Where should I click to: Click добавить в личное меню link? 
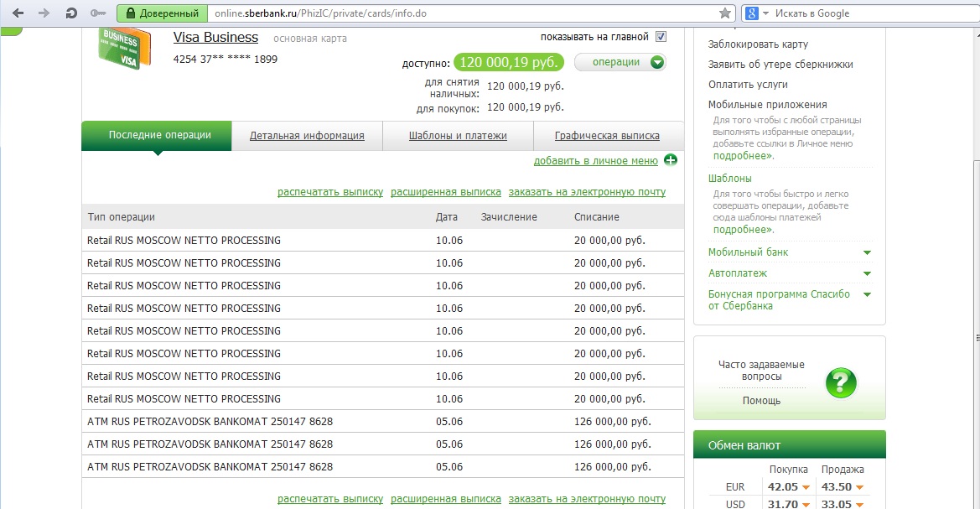pos(595,161)
